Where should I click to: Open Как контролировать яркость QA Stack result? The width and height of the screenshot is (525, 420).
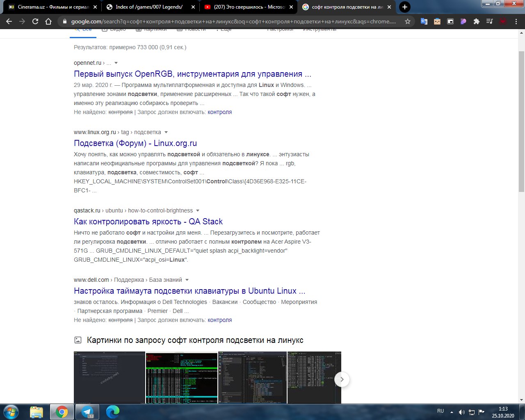tap(148, 222)
